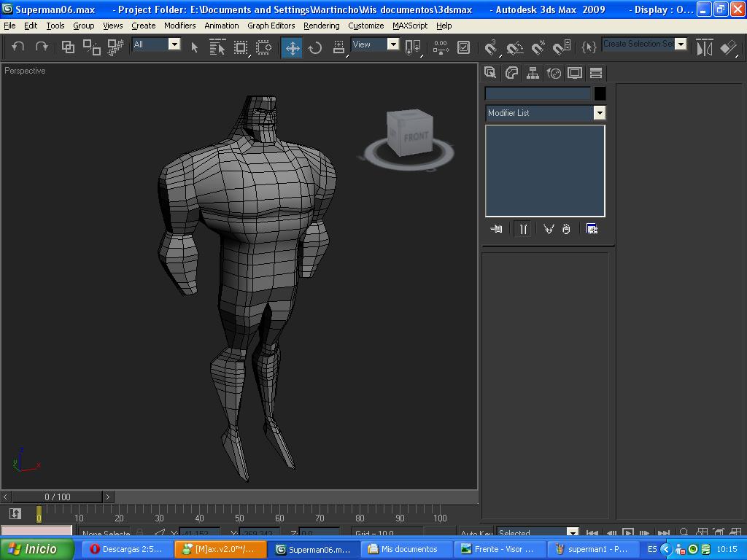
Task: Open Select by Name tool
Action: click(217, 48)
